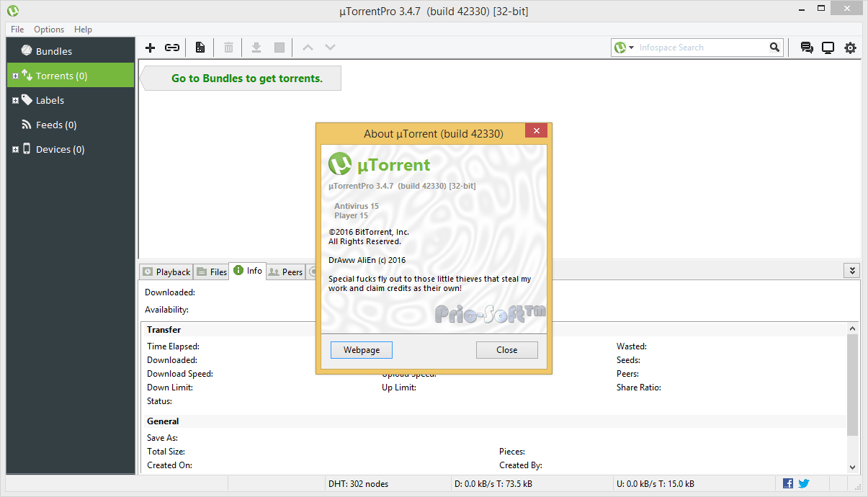868x497 pixels.
Task: Click the Remote monitor icon in toolbar
Action: coord(828,48)
